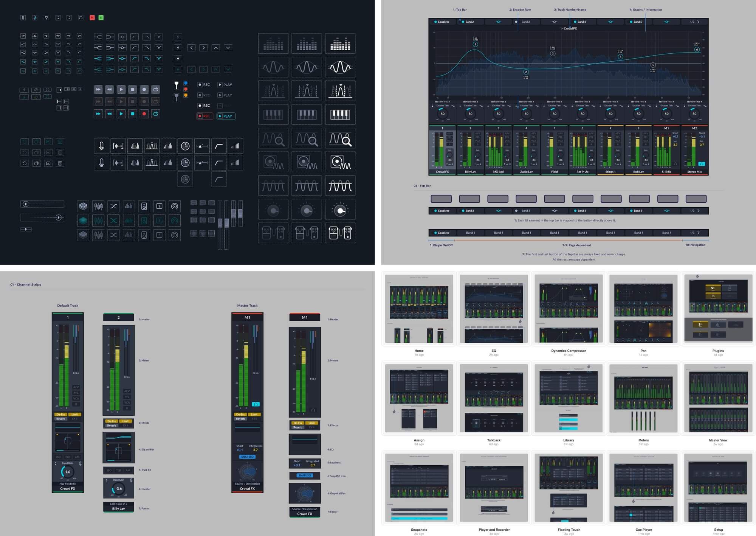Toggle cyan headphone button on Stereo Mix channel
Viewport: 756px width, 536px height.
point(702,164)
